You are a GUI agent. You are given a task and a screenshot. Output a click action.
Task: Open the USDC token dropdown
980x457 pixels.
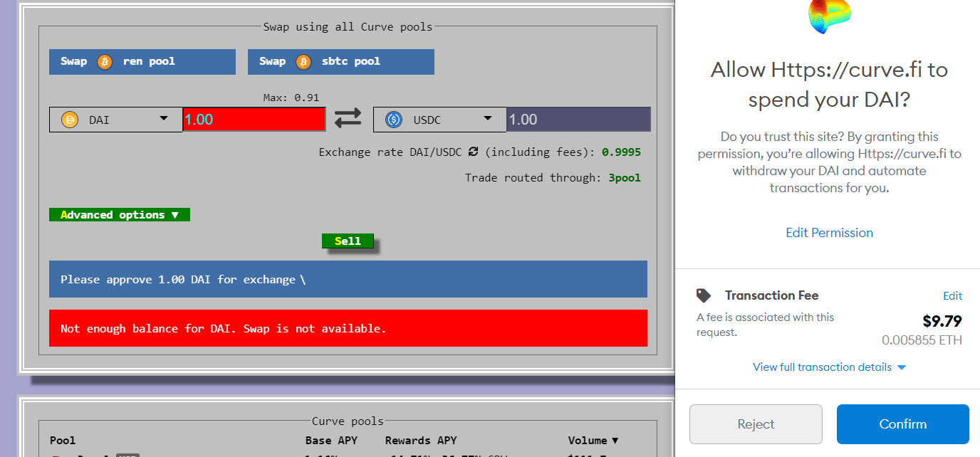440,120
